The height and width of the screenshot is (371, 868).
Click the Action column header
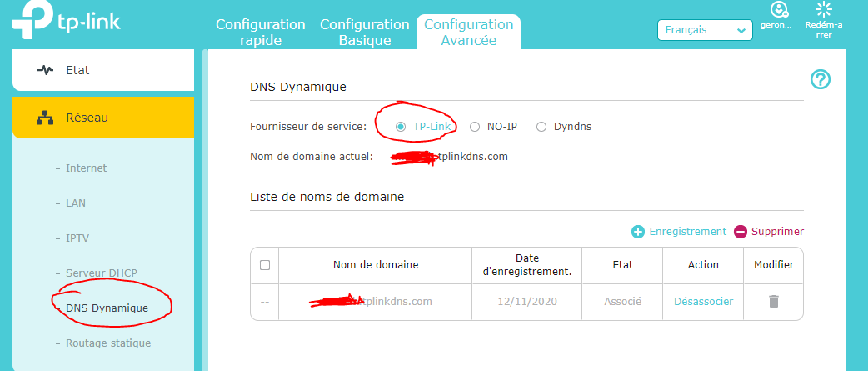704,265
